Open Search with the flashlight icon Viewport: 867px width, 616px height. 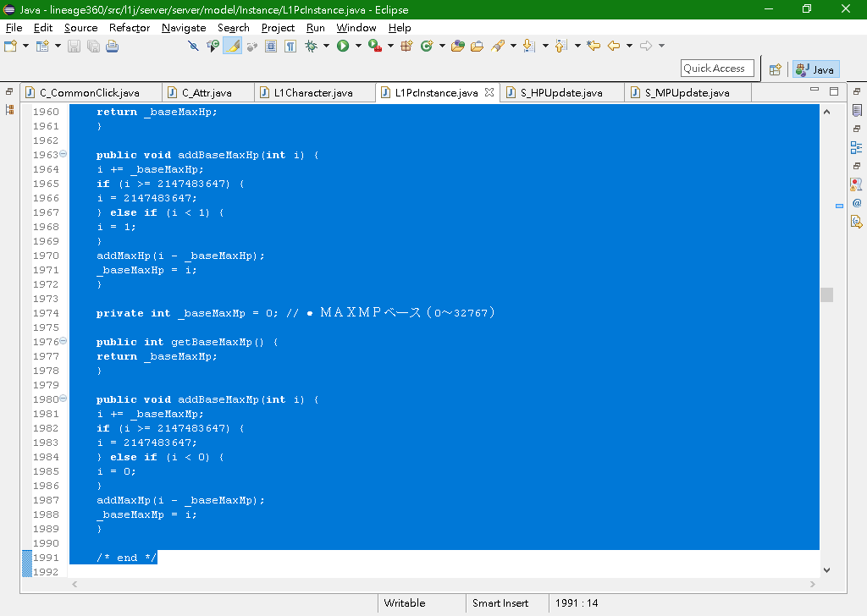pyautogui.click(x=498, y=46)
